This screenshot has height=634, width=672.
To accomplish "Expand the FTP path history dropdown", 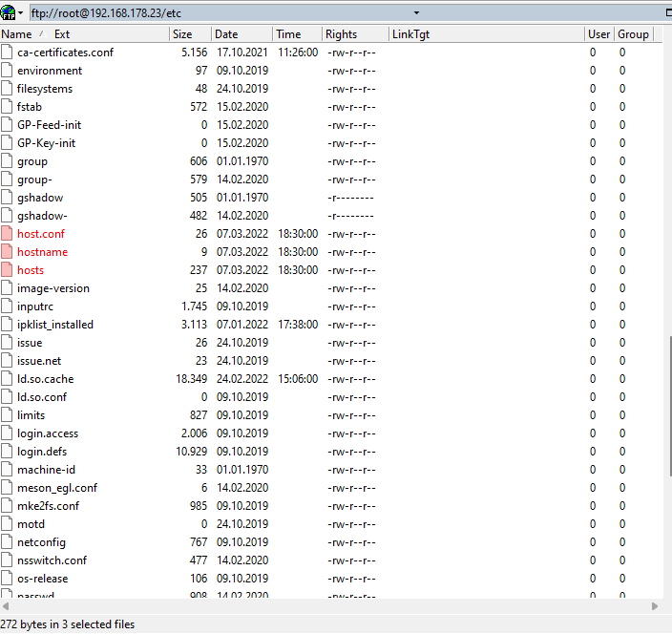I will [x=416, y=13].
